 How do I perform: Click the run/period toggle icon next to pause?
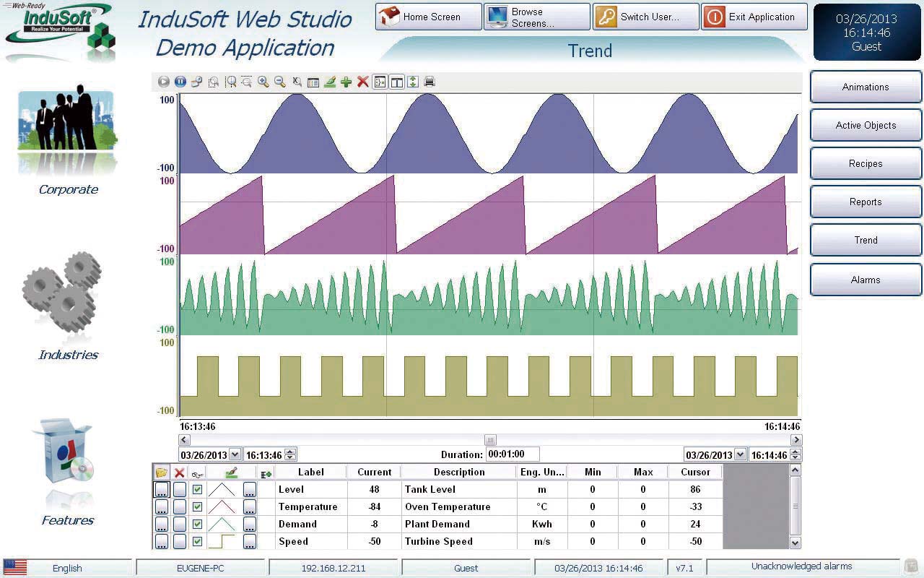tap(197, 82)
